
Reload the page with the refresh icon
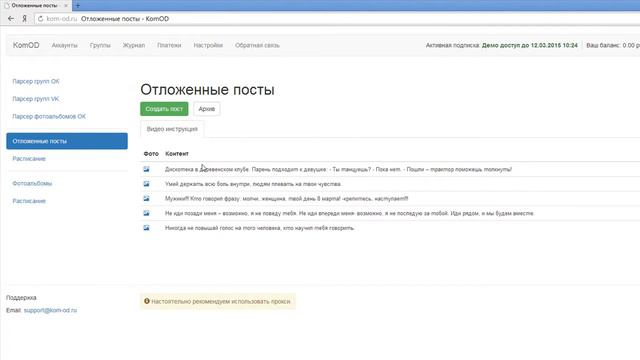pos(40,19)
